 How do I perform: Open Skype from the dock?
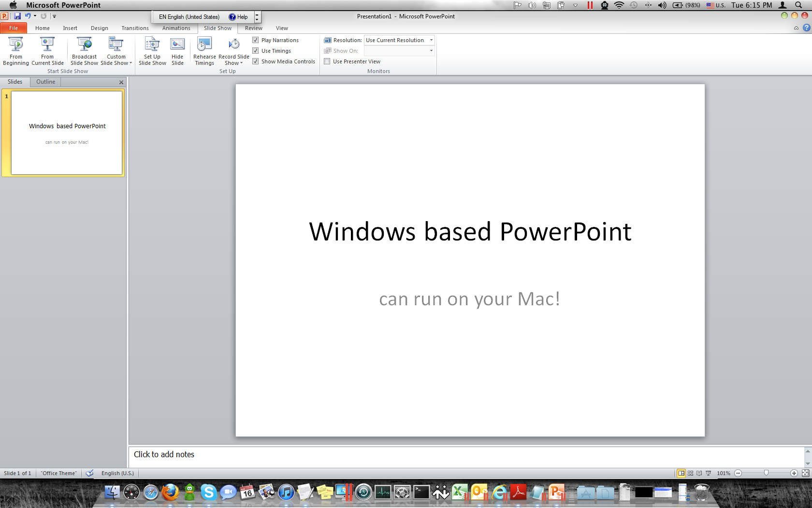click(x=209, y=493)
